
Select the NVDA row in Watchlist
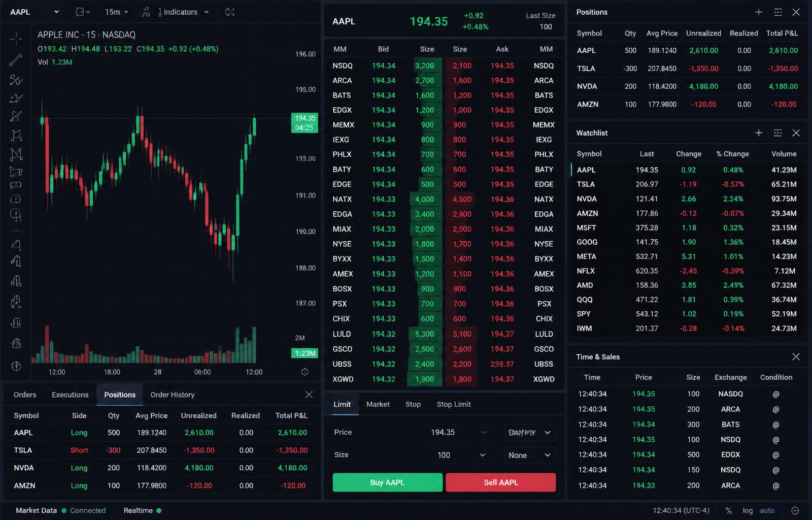pos(688,199)
